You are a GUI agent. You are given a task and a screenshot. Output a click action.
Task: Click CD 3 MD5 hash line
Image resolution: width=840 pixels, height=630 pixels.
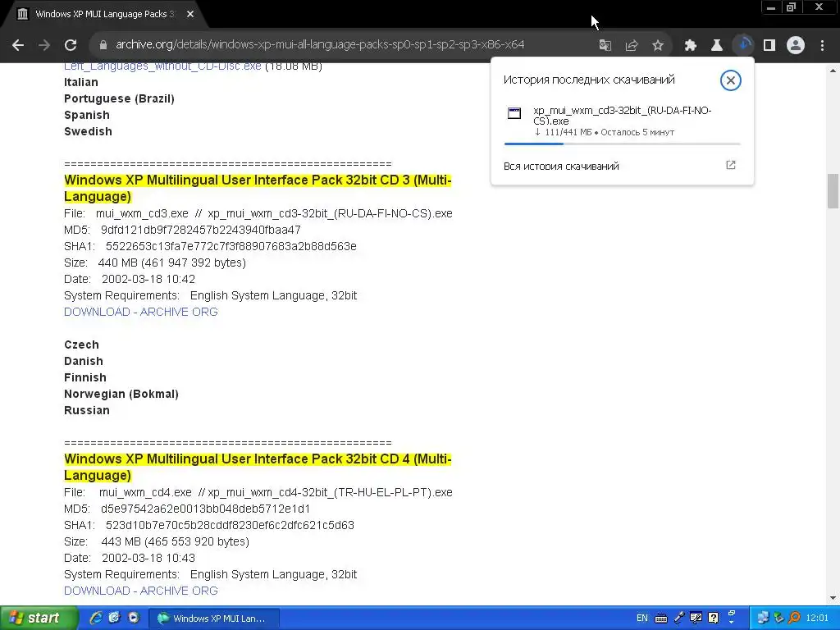point(182,230)
